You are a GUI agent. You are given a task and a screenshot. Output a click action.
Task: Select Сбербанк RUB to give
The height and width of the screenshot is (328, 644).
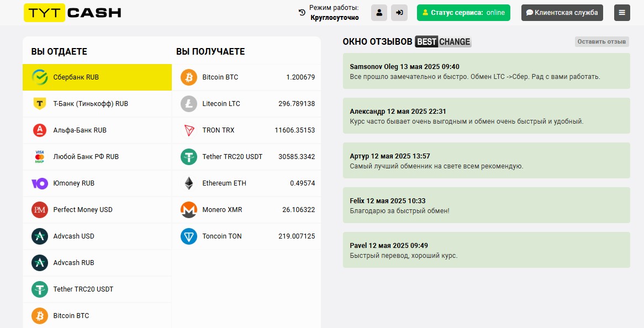(97, 77)
